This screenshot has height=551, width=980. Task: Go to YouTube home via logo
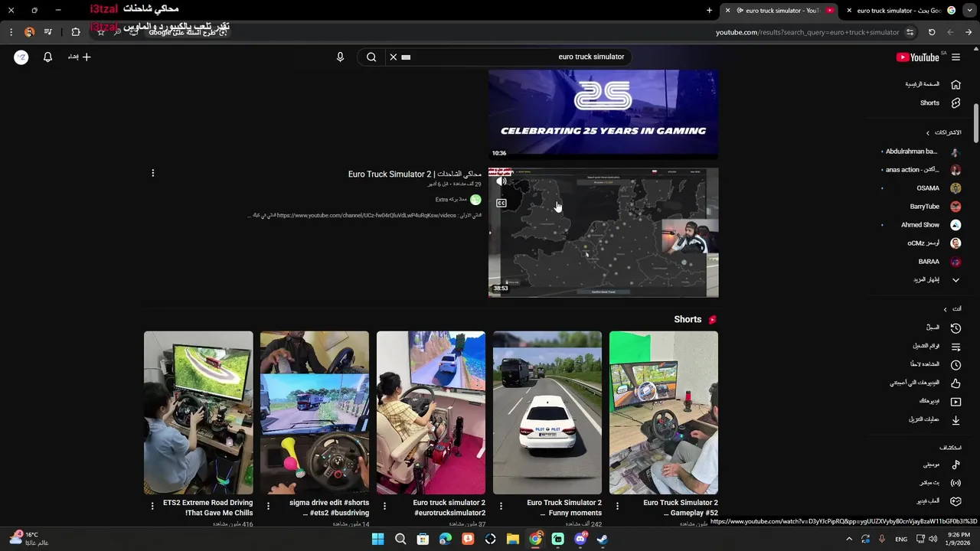(x=917, y=57)
